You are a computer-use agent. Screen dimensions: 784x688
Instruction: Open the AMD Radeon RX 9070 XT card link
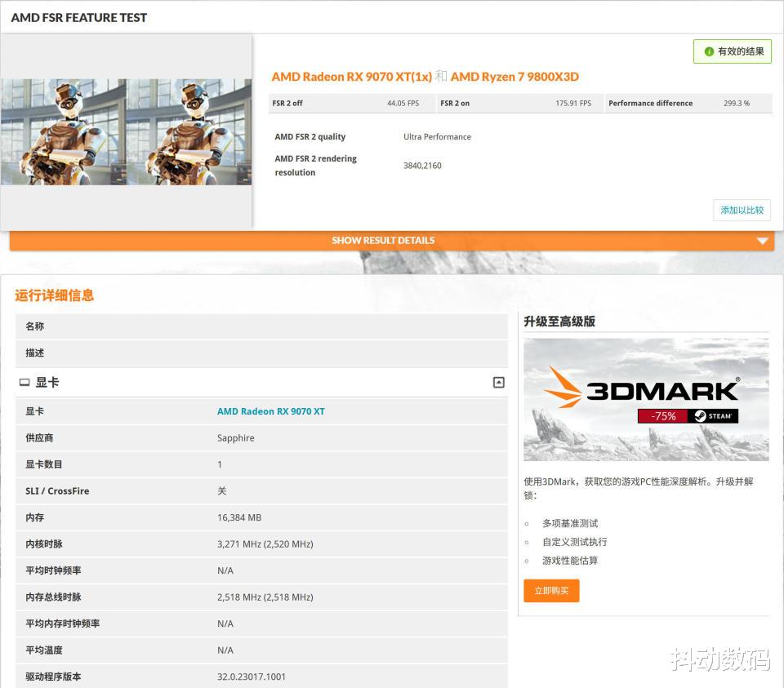point(270,411)
